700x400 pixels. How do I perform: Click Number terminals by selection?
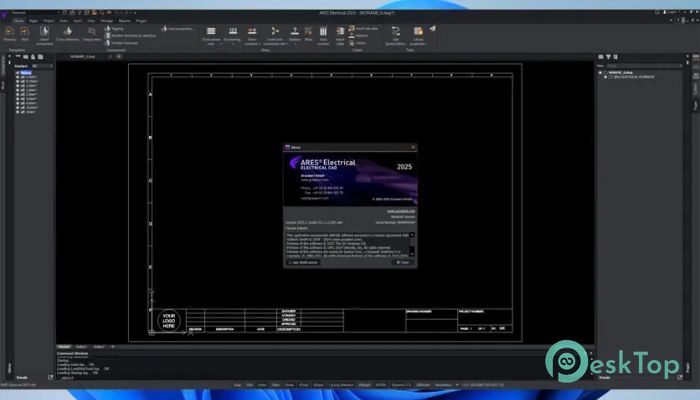130,35
